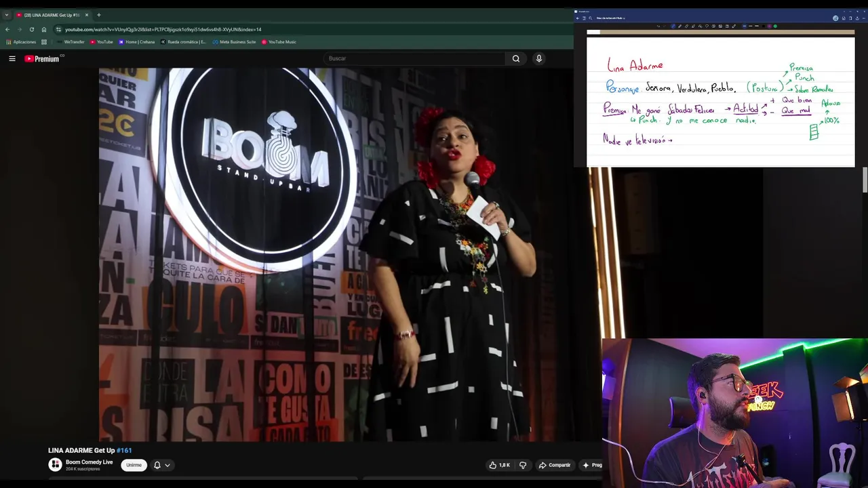Select the highlighted pen tool in notes app
This screenshot has width=868, height=488.
673,26
